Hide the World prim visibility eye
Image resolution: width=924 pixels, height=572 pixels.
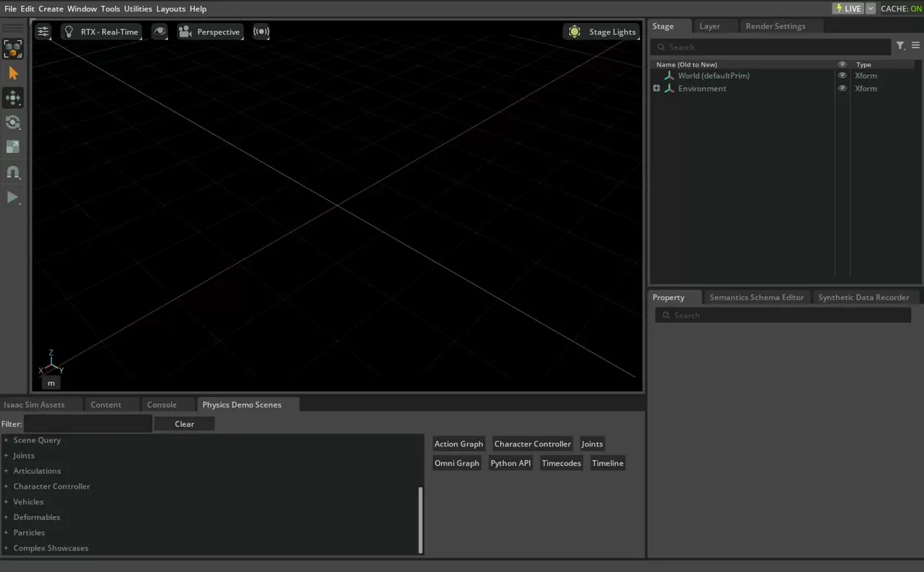click(x=842, y=76)
